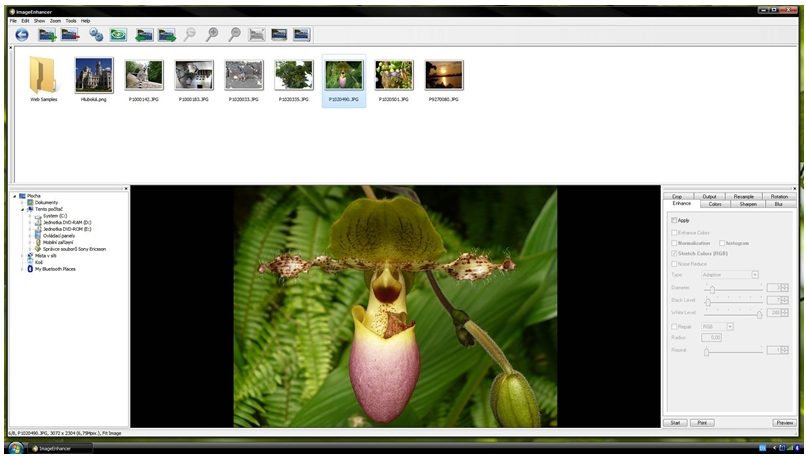This screenshot has width=806, height=457.
Task: Click the Diameter slider handle
Action: 712,289
